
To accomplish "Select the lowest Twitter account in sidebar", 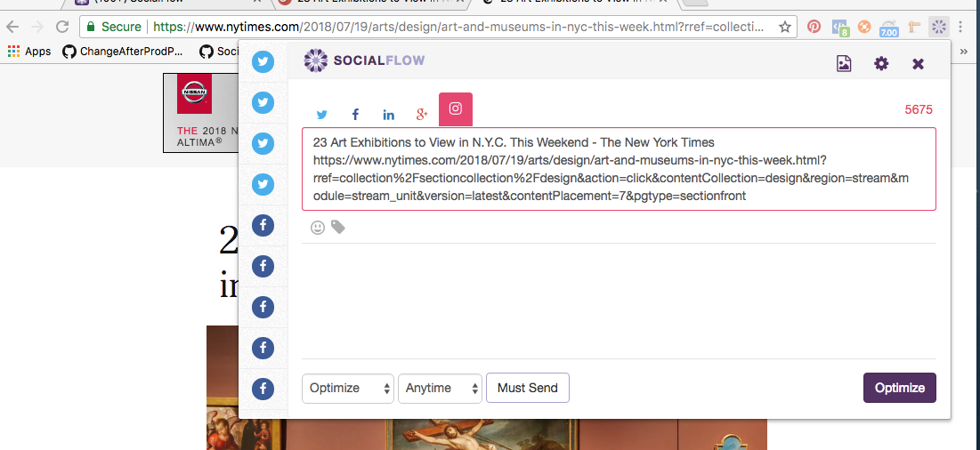I will coord(263,185).
